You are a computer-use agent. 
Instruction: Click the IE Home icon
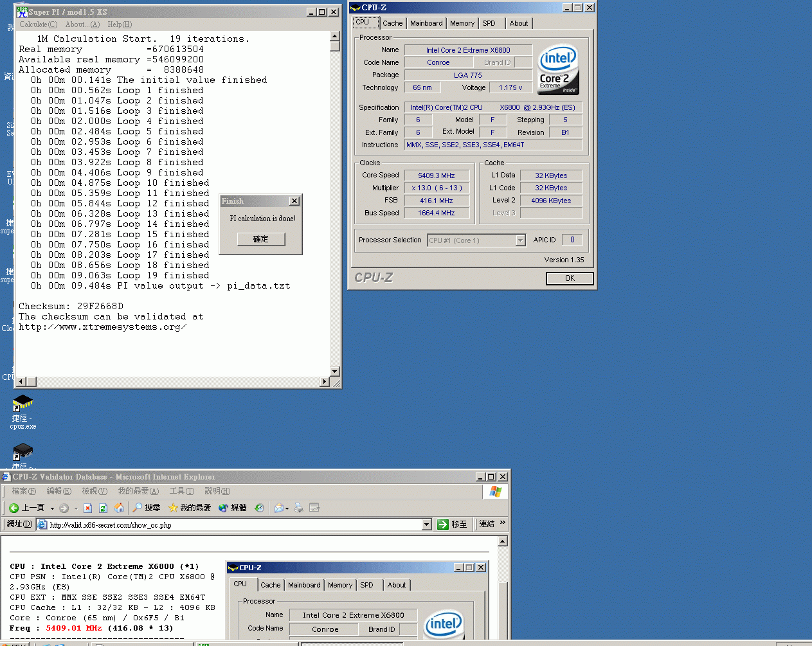119,508
